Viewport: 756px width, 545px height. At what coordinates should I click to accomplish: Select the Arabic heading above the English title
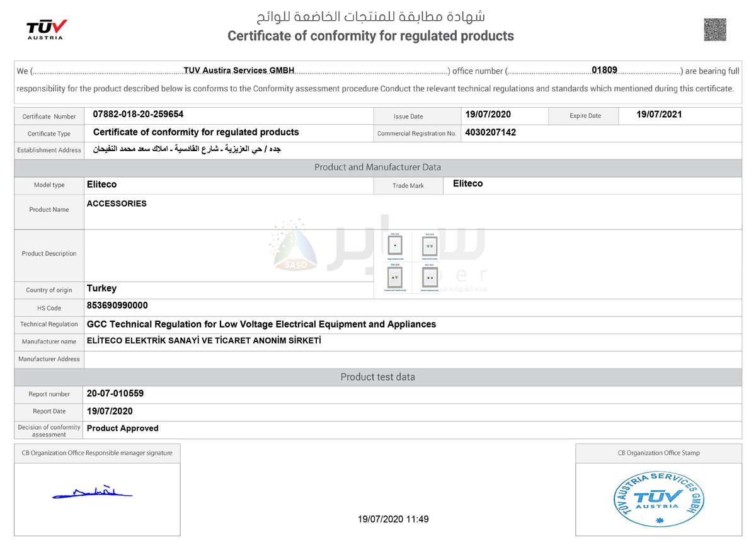(x=370, y=17)
